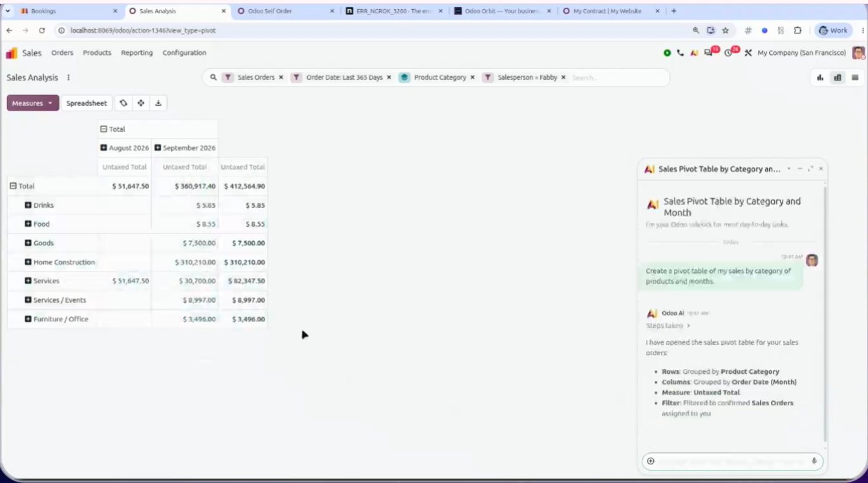
Task: Remove the Product Category group-by facet
Action: tap(473, 78)
